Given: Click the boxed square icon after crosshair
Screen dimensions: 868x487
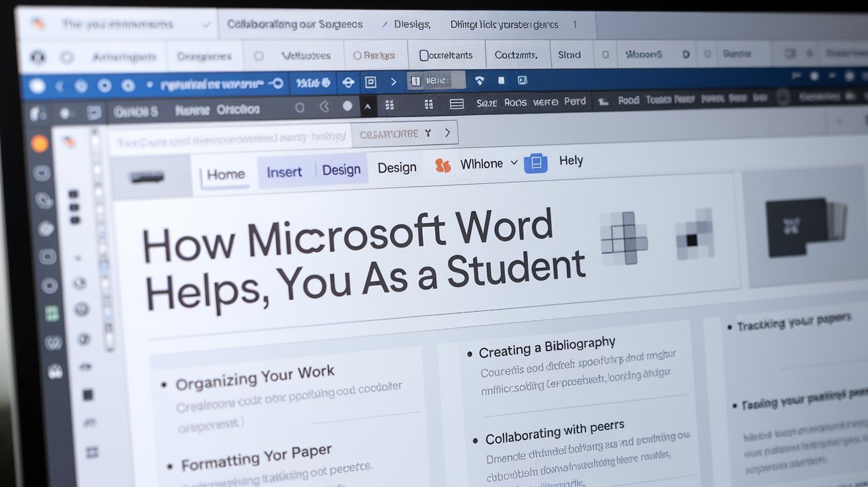Looking at the screenshot, I should [x=370, y=82].
